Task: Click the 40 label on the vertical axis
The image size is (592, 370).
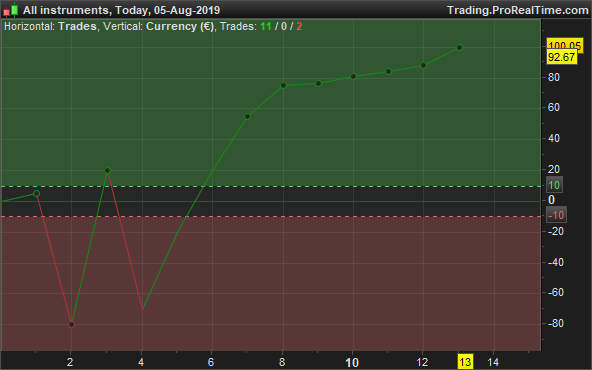Action: [x=554, y=138]
